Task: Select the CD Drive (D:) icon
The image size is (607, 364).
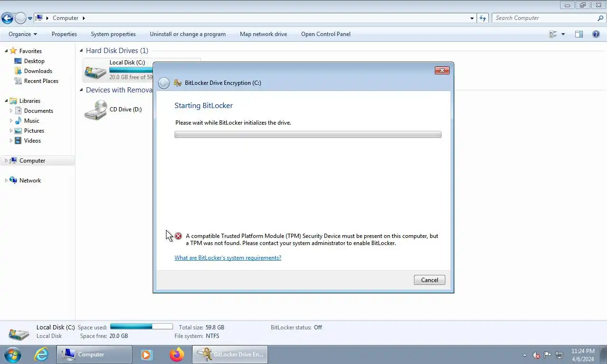Action: [x=95, y=109]
